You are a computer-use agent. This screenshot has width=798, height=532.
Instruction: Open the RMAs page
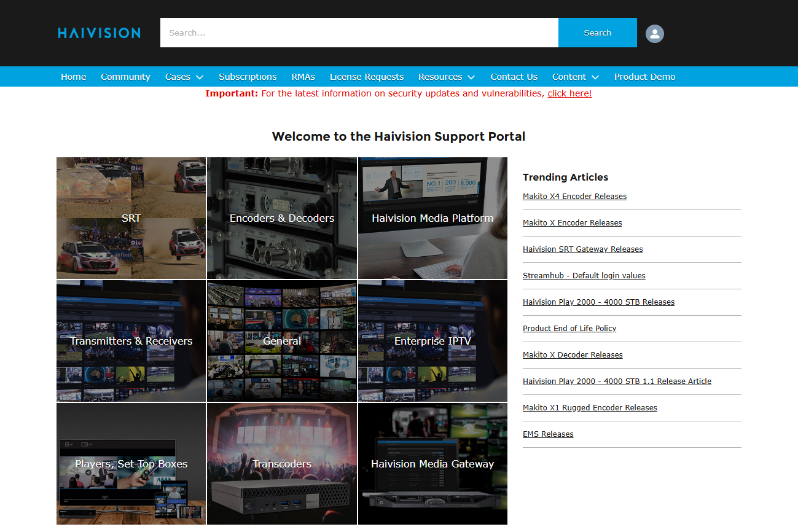pyautogui.click(x=303, y=76)
